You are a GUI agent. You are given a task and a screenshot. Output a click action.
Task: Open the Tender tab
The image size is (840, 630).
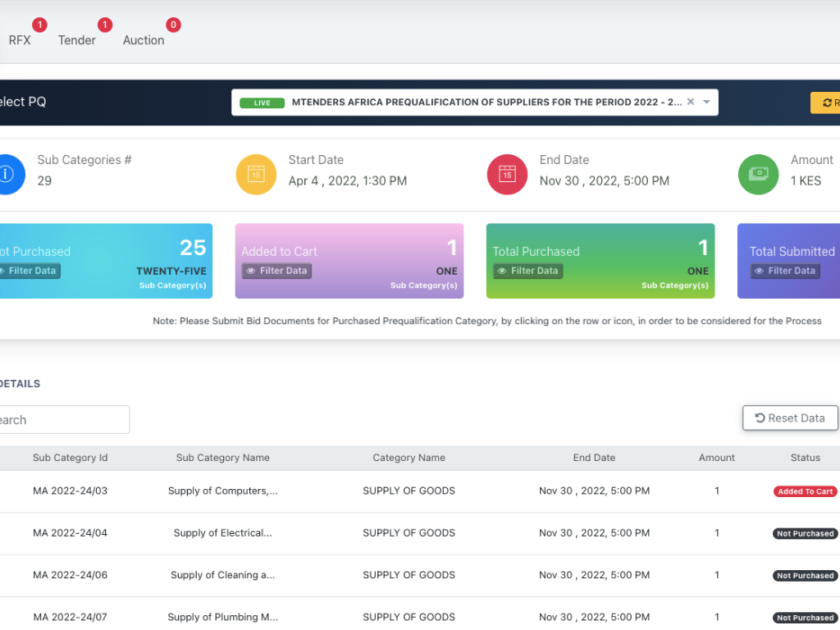(x=76, y=40)
